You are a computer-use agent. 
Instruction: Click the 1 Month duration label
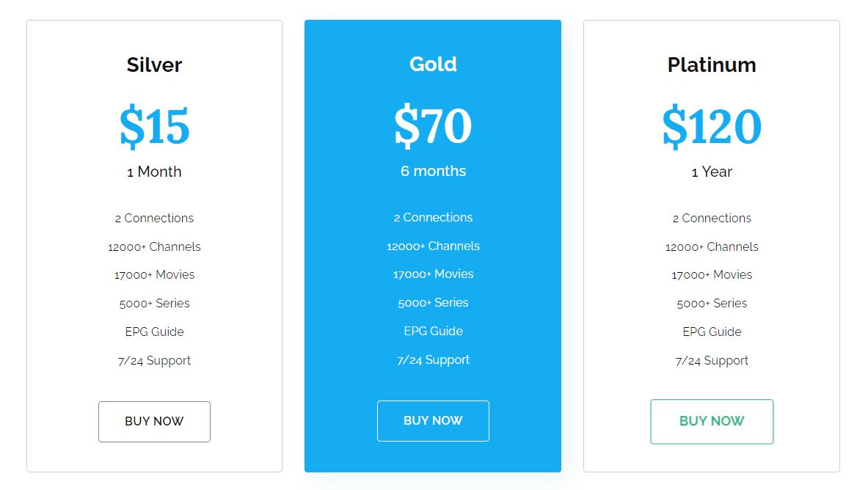[x=154, y=172]
